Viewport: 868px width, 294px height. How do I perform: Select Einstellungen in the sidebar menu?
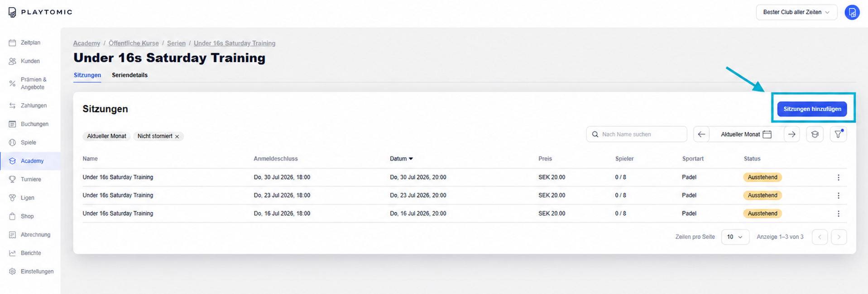[37, 271]
